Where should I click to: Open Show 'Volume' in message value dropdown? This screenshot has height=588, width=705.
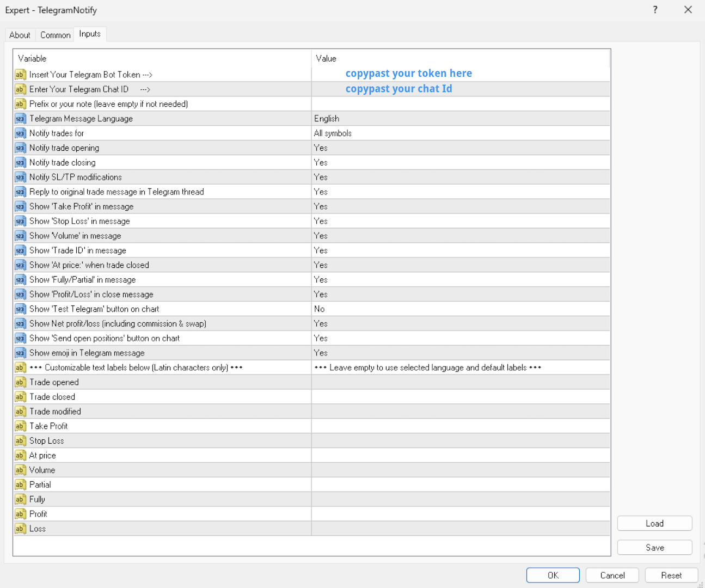(x=321, y=236)
